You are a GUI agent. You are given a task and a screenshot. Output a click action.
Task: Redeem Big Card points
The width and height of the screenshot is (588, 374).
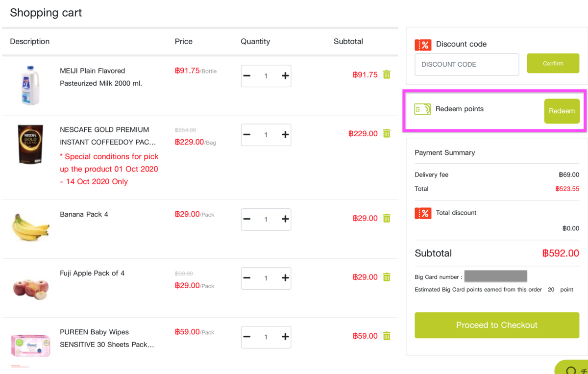pyautogui.click(x=562, y=111)
